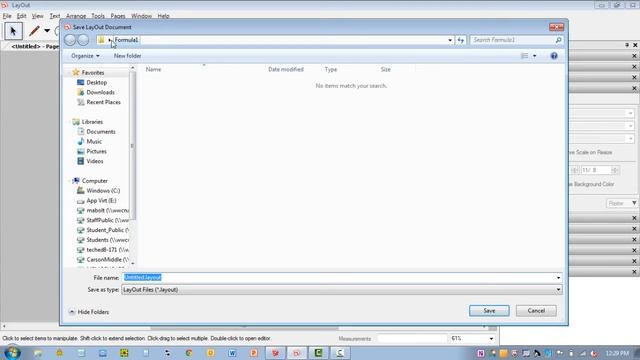Sort by the Name column header

(x=153, y=69)
